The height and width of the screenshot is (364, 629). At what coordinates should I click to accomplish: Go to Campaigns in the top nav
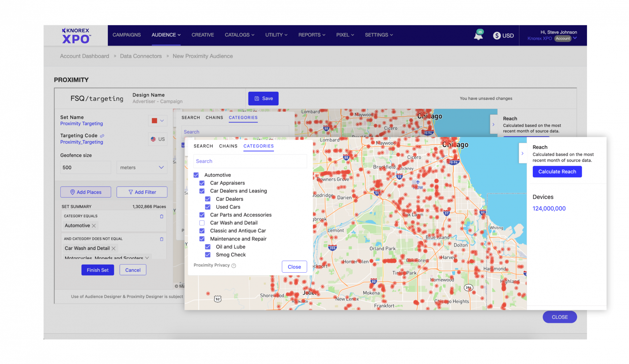click(x=127, y=35)
